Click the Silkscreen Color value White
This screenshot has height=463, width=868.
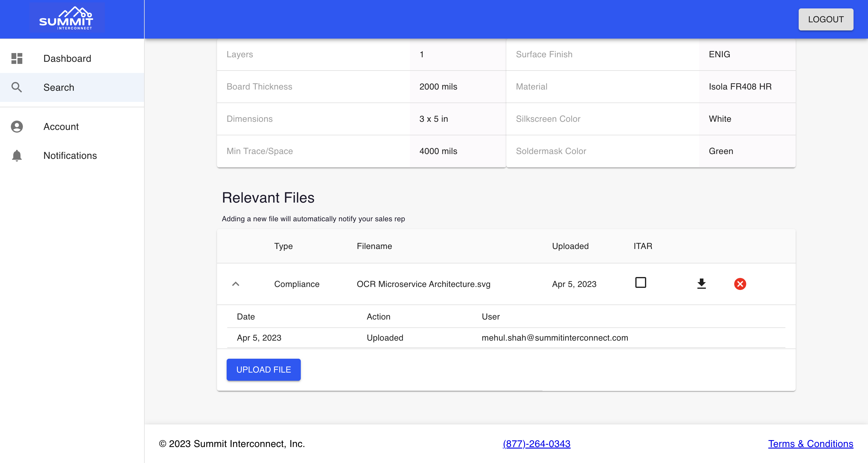720,119
